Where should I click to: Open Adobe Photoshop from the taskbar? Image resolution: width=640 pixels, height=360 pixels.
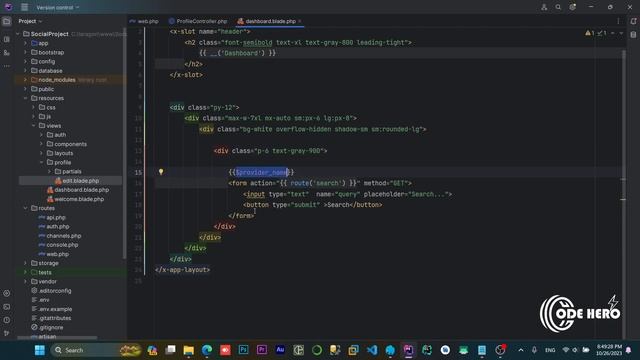point(244,350)
